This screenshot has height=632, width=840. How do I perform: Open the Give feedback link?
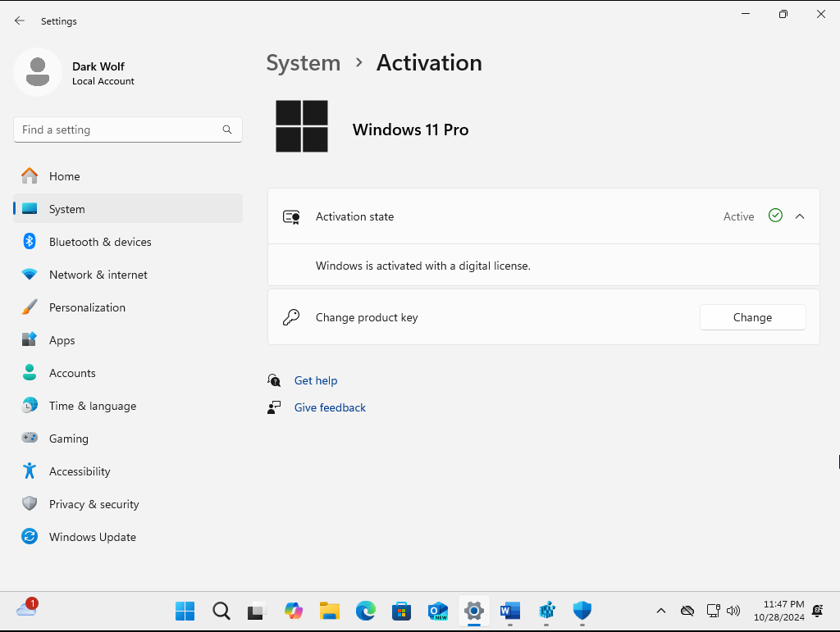[330, 407]
